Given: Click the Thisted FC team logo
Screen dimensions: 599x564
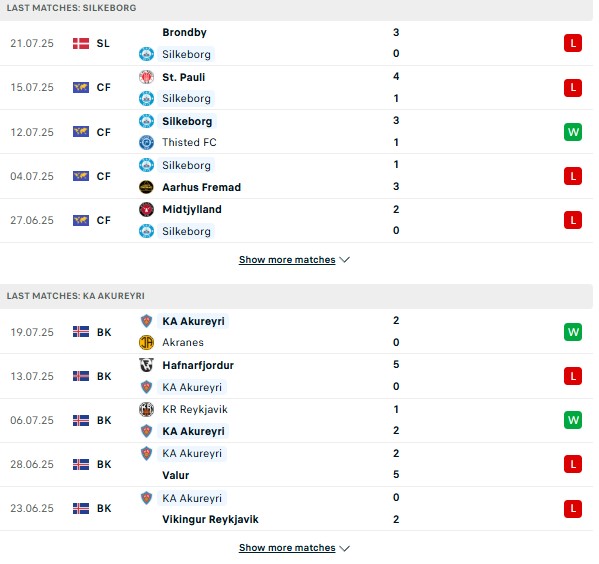Looking at the screenshot, I should tap(146, 143).
